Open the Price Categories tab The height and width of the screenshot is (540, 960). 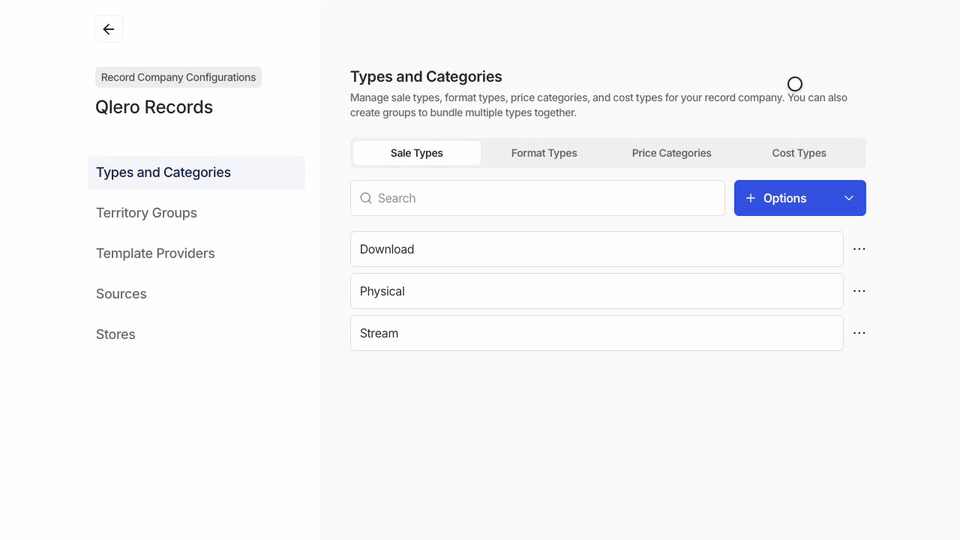pos(671,153)
